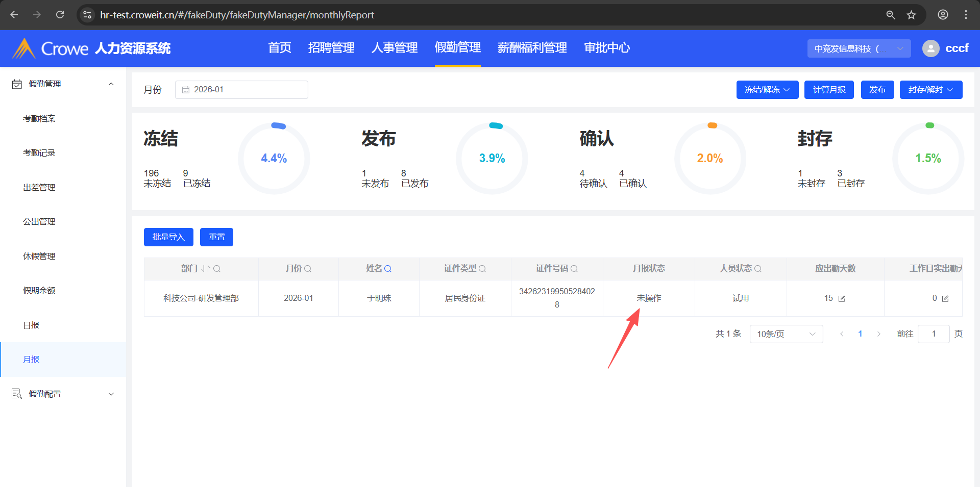
Task: Sort the 部门 column
Action: click(205, 269)
